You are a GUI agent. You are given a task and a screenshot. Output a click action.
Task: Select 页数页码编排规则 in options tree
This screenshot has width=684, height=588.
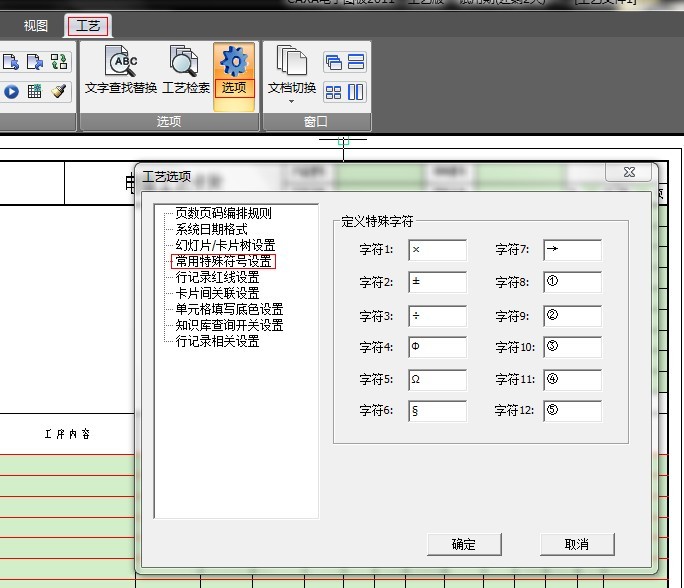click(223, 213)
